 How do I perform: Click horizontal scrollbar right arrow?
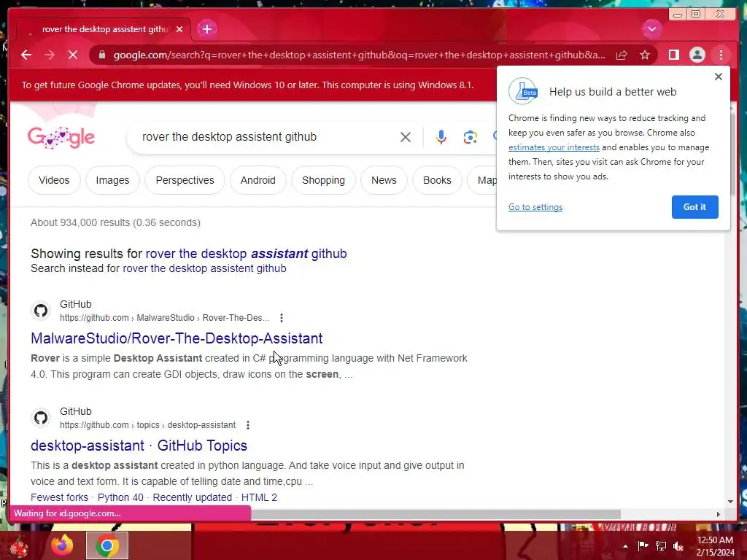pyautogui.click(x=719, y=514)
